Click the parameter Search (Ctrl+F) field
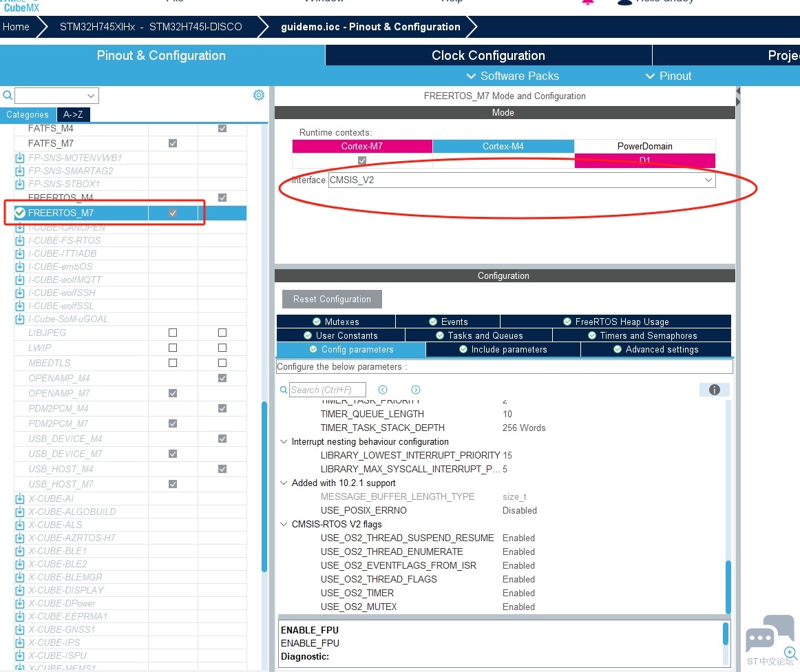 point(328,390)
